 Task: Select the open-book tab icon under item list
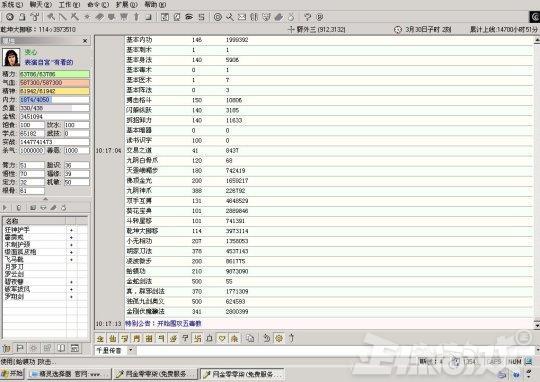[61, 348]
